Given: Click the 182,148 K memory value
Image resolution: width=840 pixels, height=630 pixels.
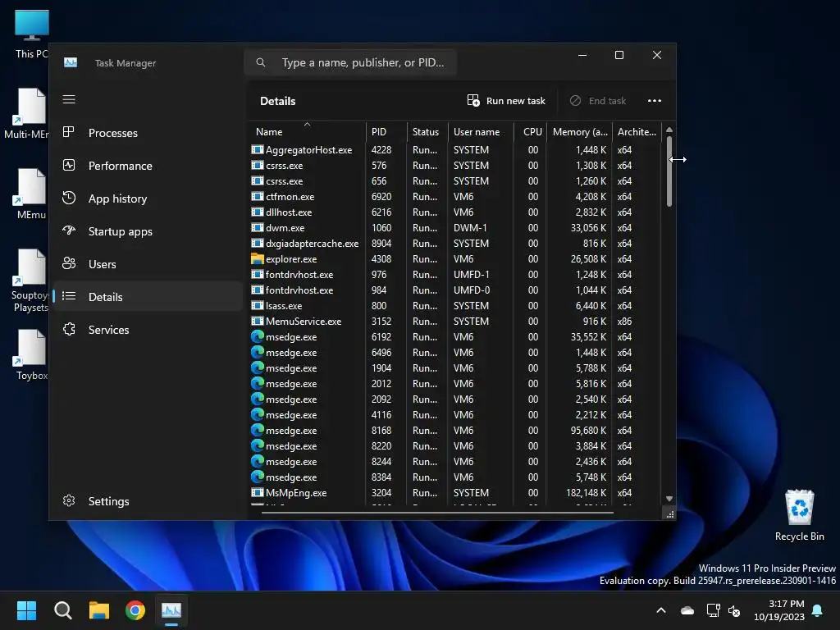Looking at the screenshot, I should click(587, 492).
